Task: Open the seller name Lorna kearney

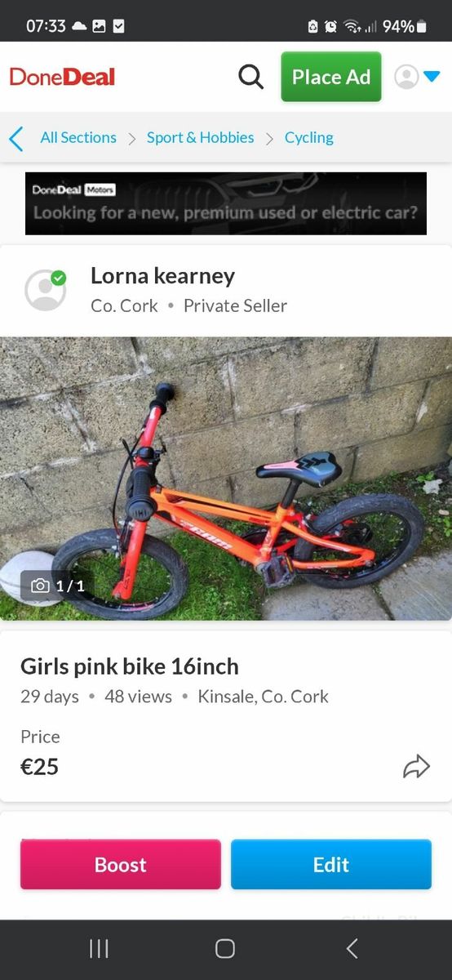Action: [x=162, y=276]
